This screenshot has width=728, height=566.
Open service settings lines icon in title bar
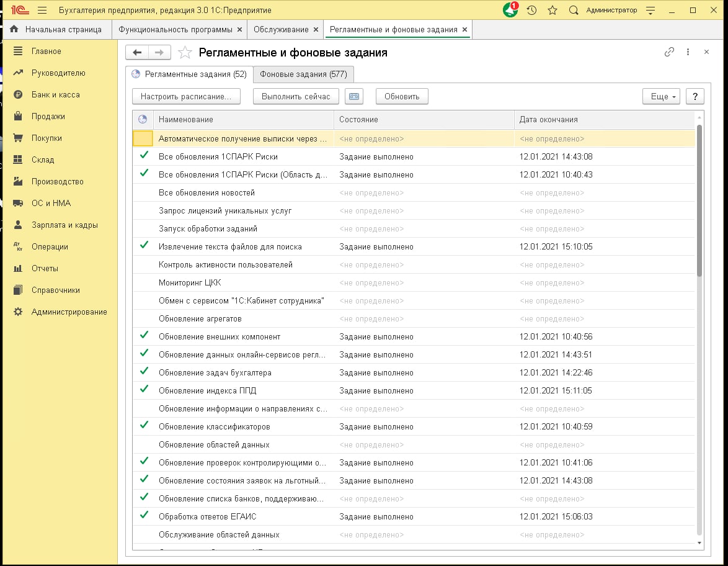tap(650, 10)
